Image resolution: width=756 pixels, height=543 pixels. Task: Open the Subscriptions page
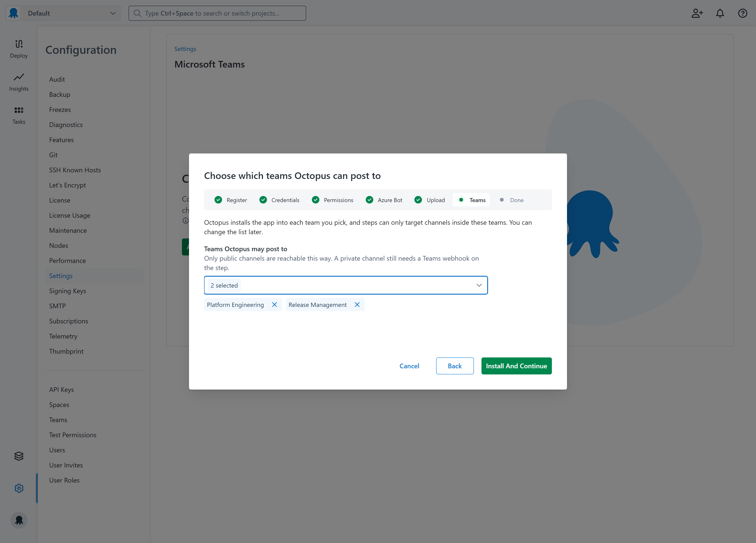point(69,321)
